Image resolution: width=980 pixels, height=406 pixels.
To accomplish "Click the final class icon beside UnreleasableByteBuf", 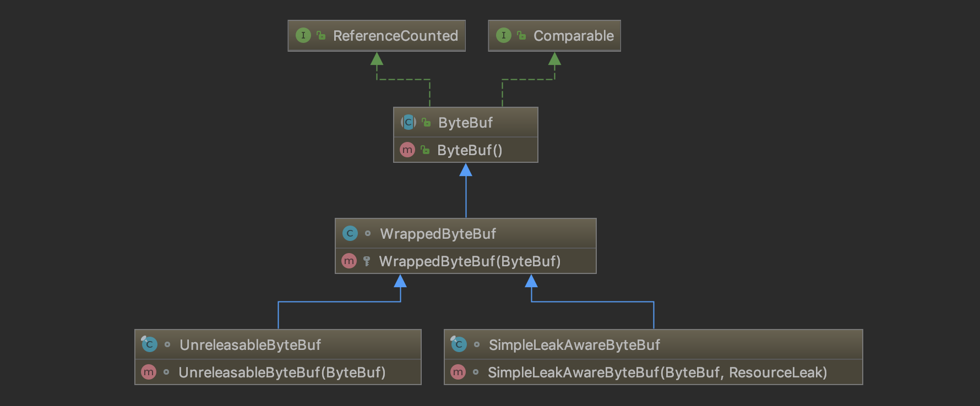I will (149, 344).
